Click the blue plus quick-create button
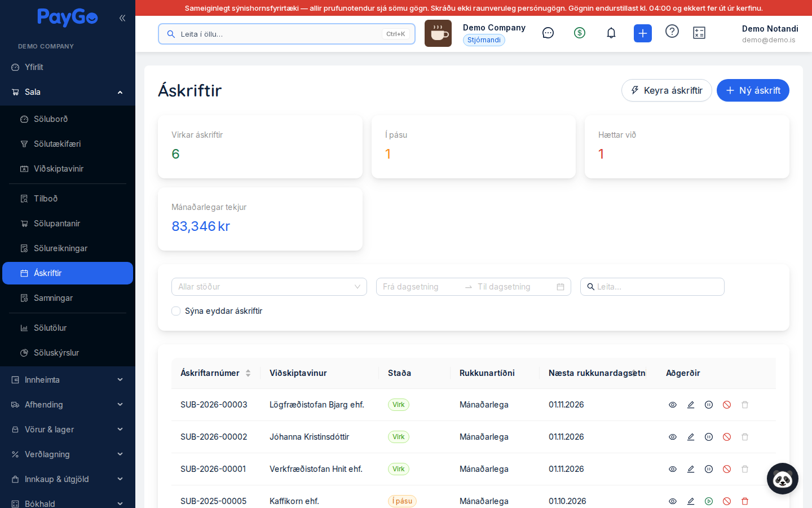This screenshot has height=508, width=812. (643, 33)
